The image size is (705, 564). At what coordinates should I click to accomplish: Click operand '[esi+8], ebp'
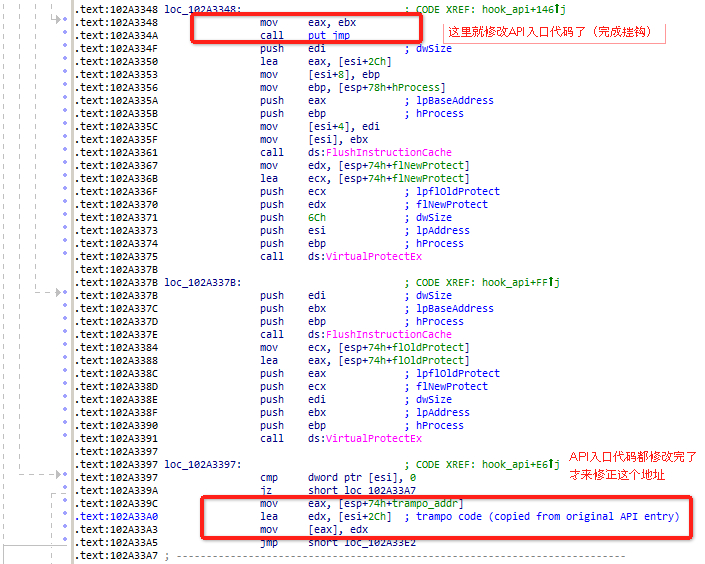tap(344, 75)
